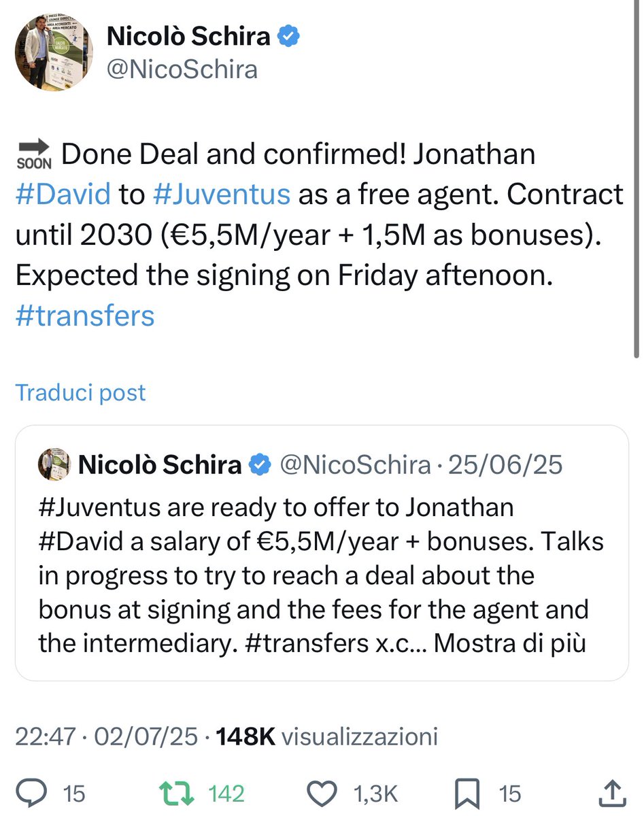Image resolution: width=644 pixels, height=816 pixels.
Task: Open the quoted post from 25/06/25
Action: [x=322, y=553]
